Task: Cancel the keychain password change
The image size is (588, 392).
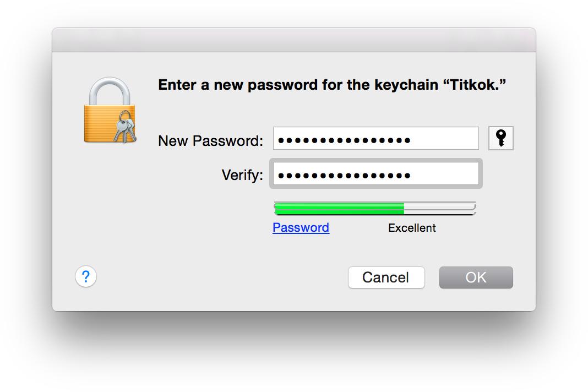Action: tap(386, 277)
